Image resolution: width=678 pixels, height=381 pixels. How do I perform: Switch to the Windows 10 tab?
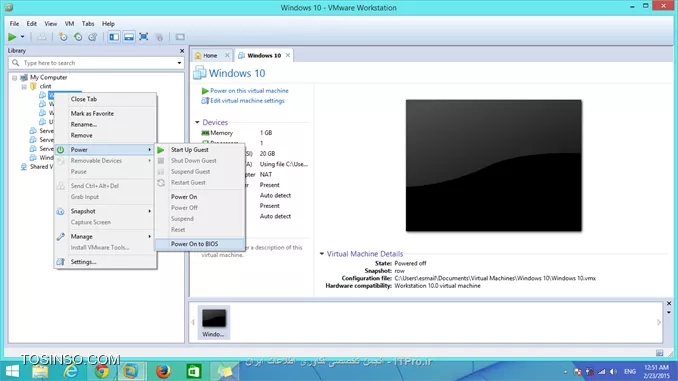coord(264,55)
